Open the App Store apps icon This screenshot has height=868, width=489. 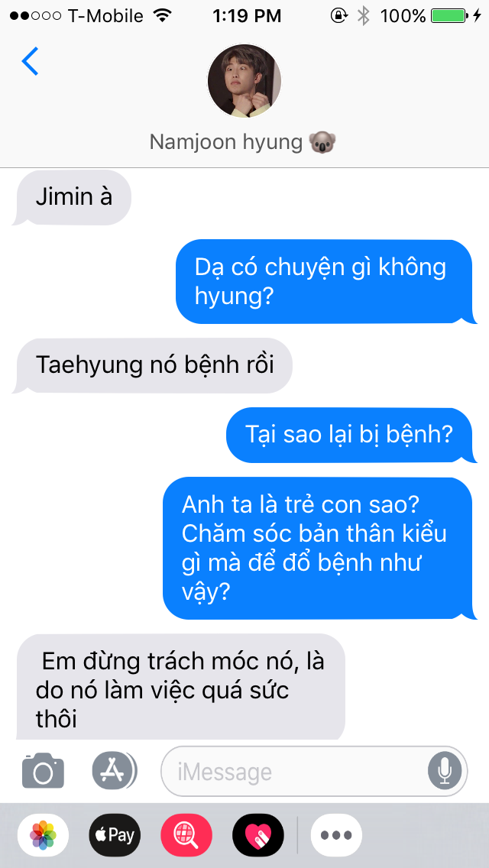114,770
